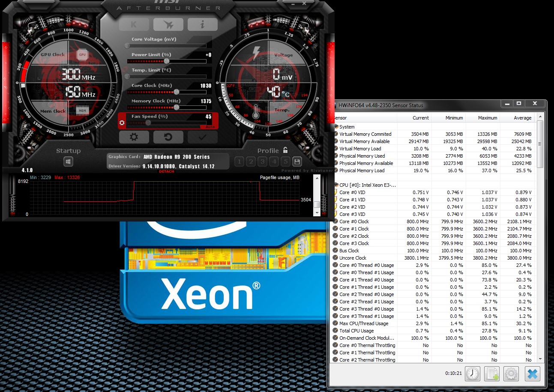The height and width of the screenshot is (392, 554).
Task: Maximize the HWiNFO64 Sensor Status window
Action: 518,104
